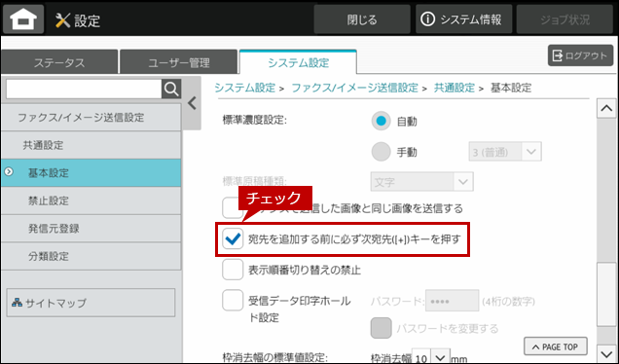The width and height of the screenshot is (619, 364).
Task: Click the ログアウト logout button
Action: [580, 55]
